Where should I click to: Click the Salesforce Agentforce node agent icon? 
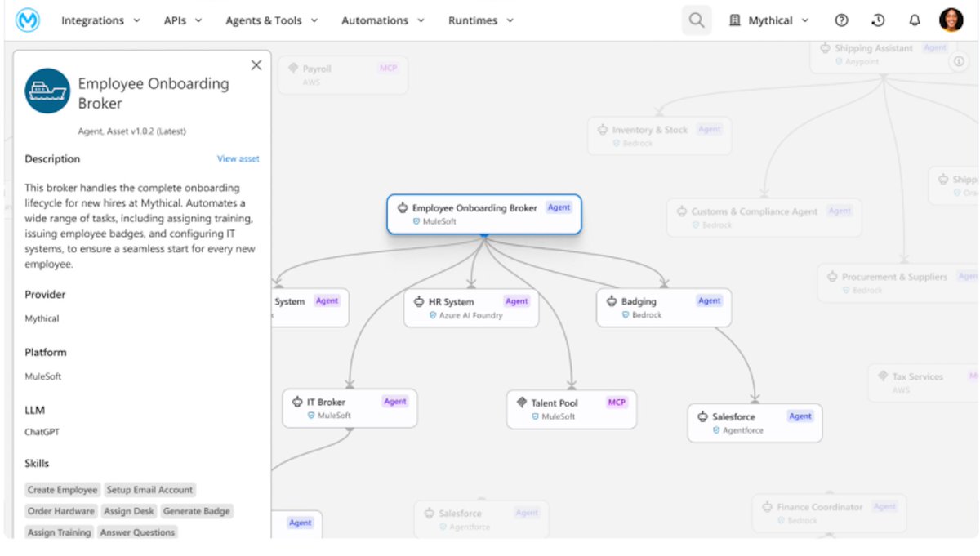pos(702,417)
